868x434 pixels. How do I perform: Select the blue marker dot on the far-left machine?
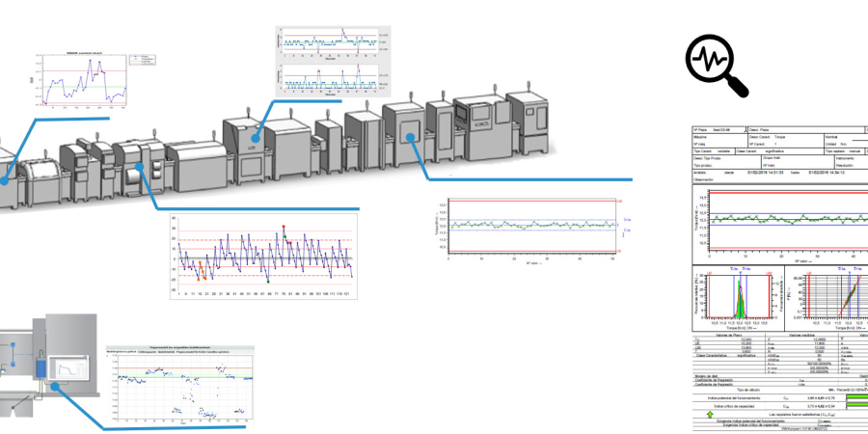(x=4, y=181)
